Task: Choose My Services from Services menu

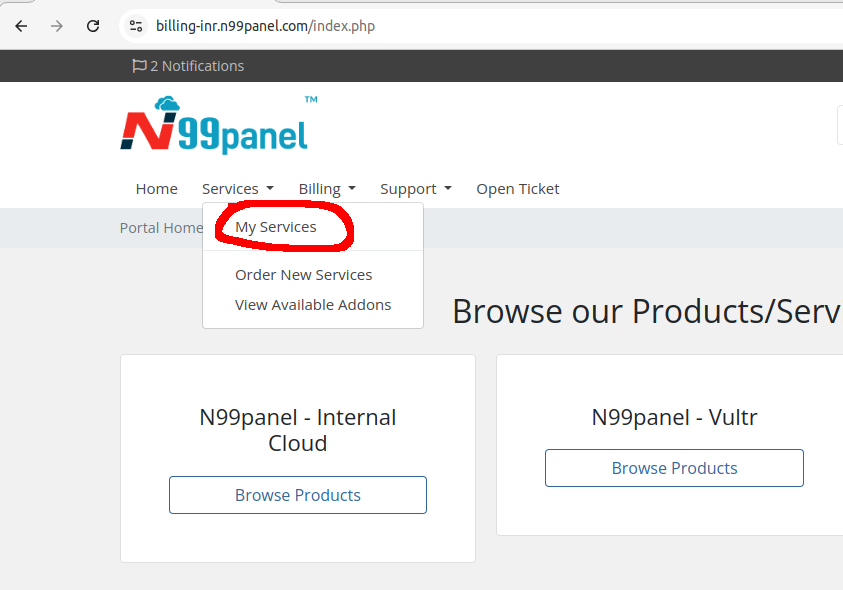Action: (276, 227)
